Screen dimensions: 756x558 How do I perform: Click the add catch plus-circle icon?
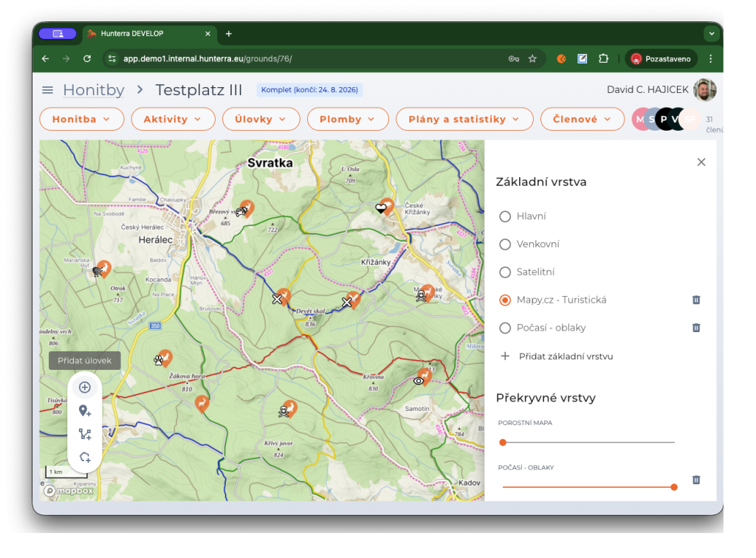point(85,387)
